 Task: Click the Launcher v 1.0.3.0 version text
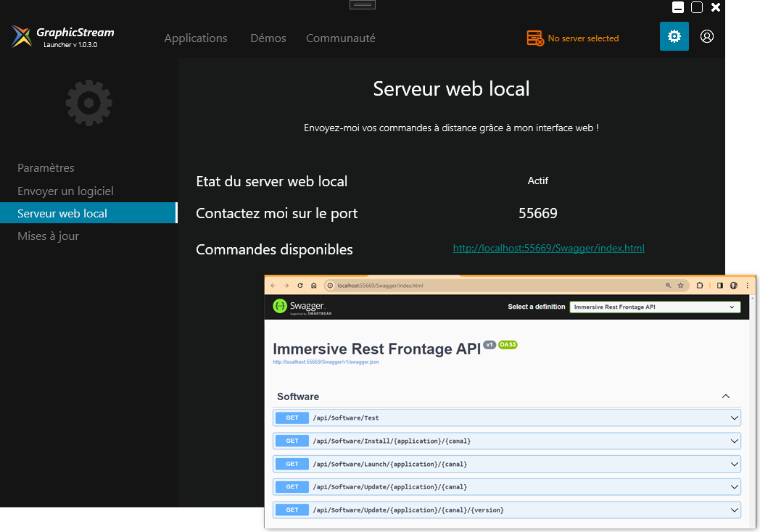(70, 45)
